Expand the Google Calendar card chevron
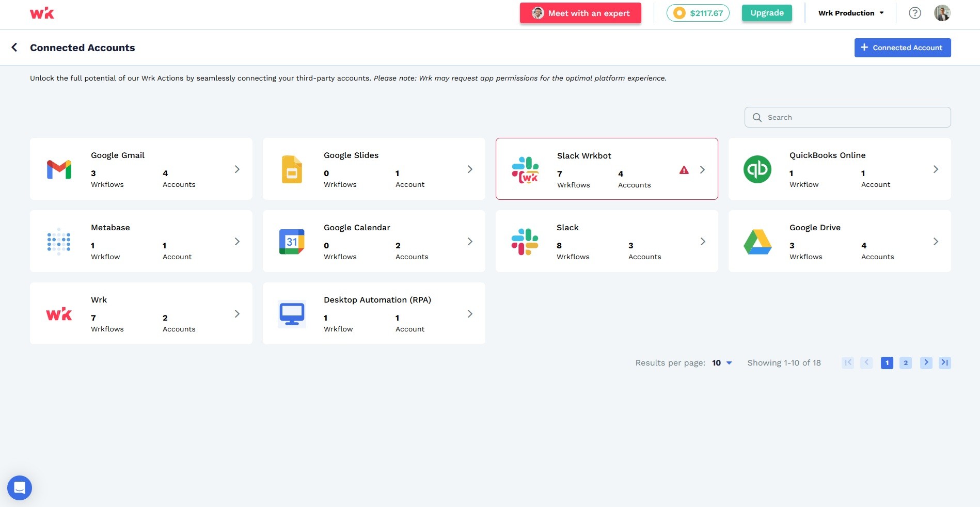 (x=470, y=241)
